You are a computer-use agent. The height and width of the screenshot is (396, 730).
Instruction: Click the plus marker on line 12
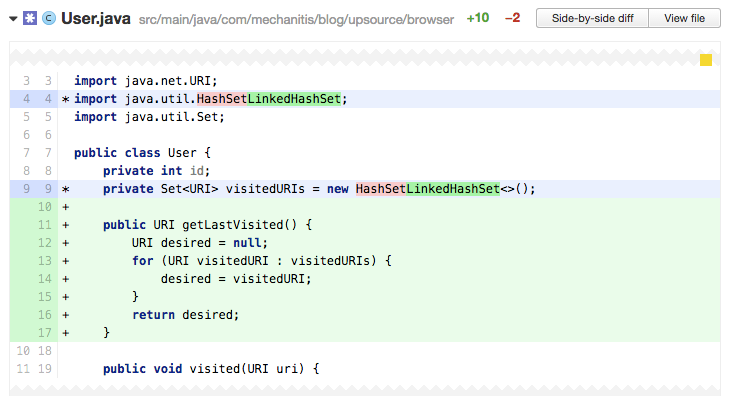(x=66, y=243)
